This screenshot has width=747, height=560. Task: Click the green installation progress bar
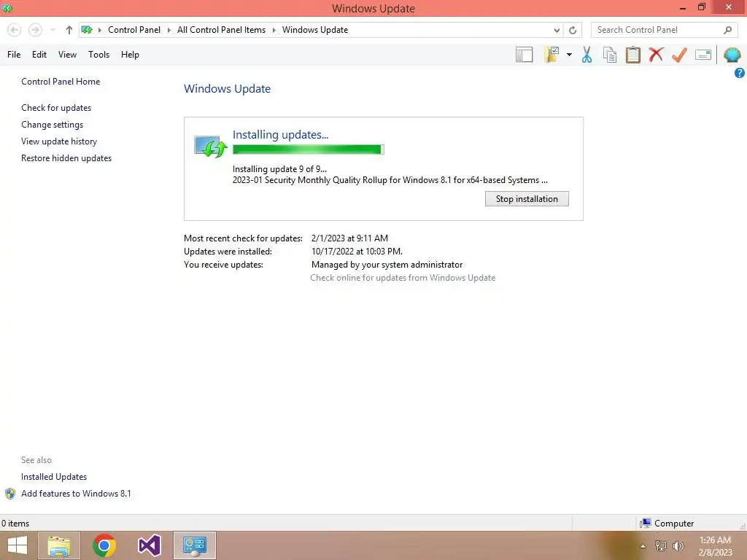coord(309,149)
